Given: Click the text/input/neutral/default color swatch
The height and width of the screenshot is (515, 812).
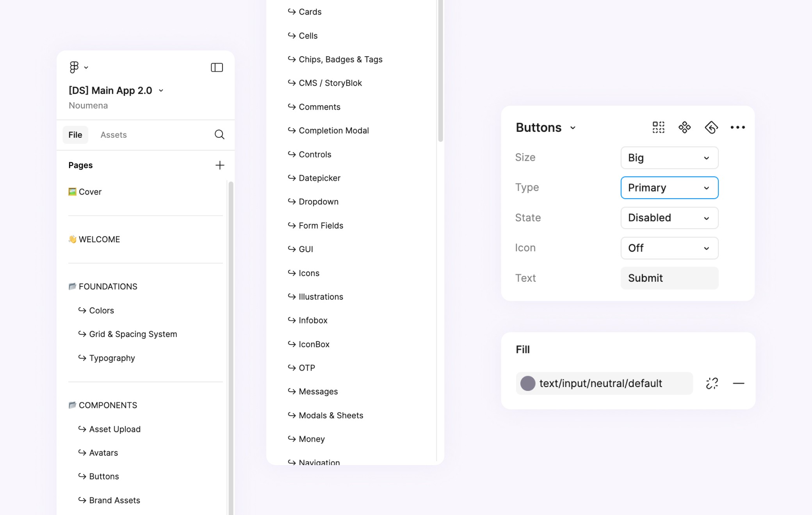Looking at the screenshot, I should click(527, 383).
